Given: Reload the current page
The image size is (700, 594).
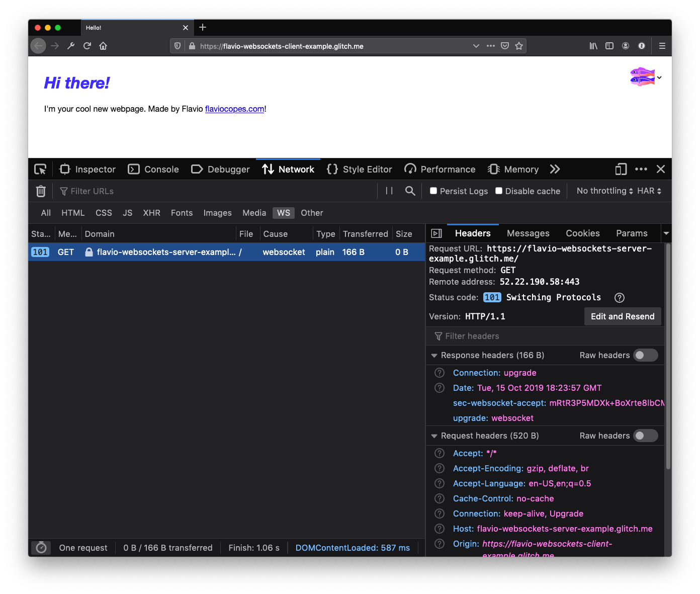Looking at the screenshot, I should (86, 46).
